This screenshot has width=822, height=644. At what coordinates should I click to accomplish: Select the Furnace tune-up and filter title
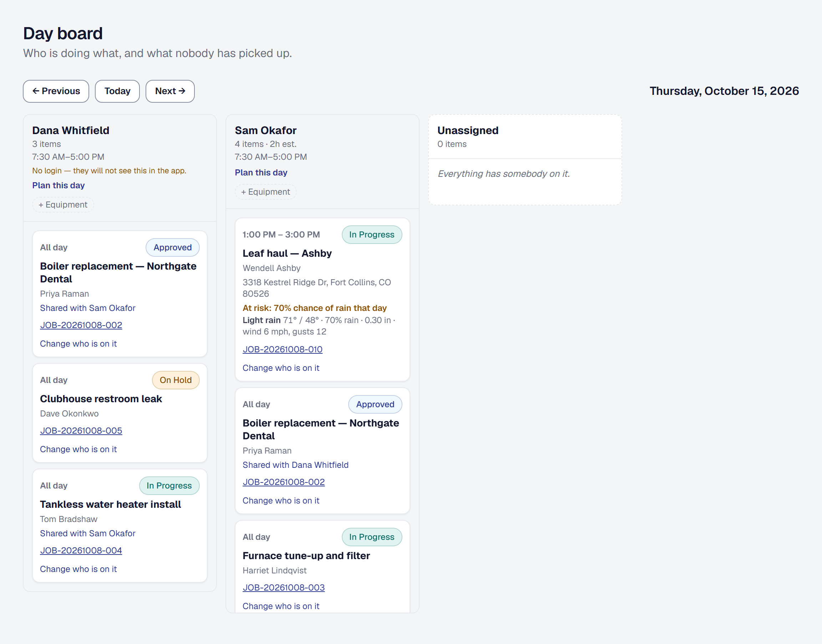[x=306, y=556]
